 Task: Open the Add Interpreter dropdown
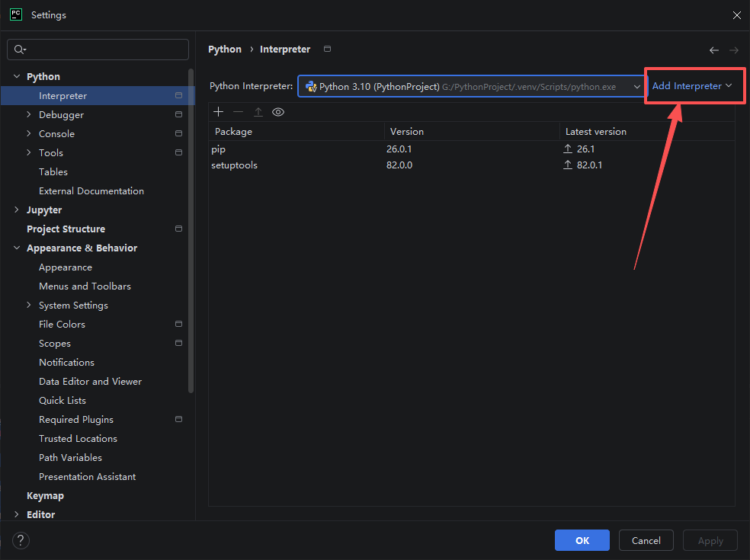coord(692,86)
